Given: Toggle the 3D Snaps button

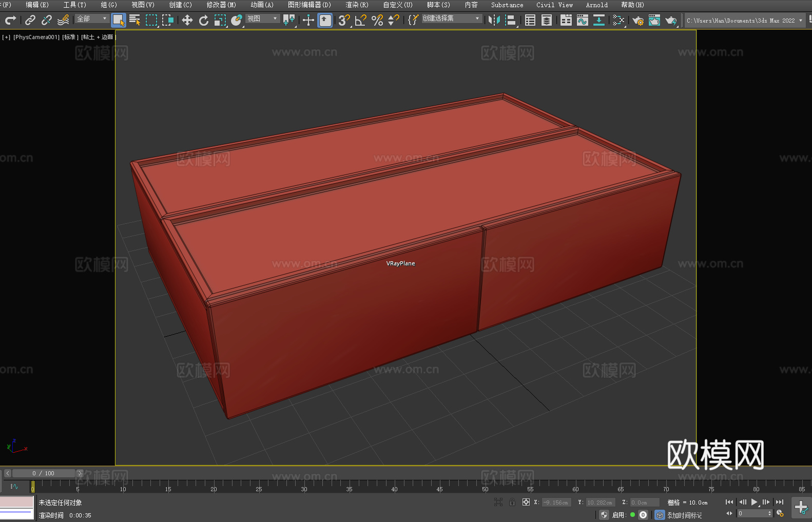Looking at the screenshot, I should [344, 20].
